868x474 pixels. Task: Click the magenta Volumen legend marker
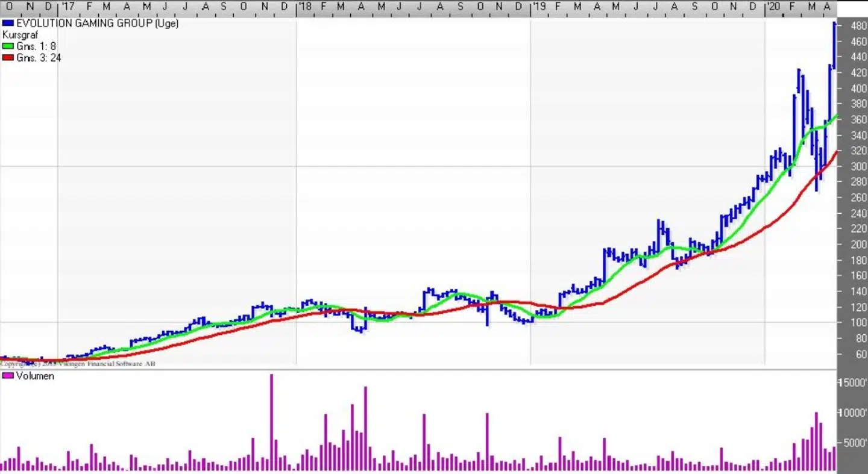coord(7,376)
